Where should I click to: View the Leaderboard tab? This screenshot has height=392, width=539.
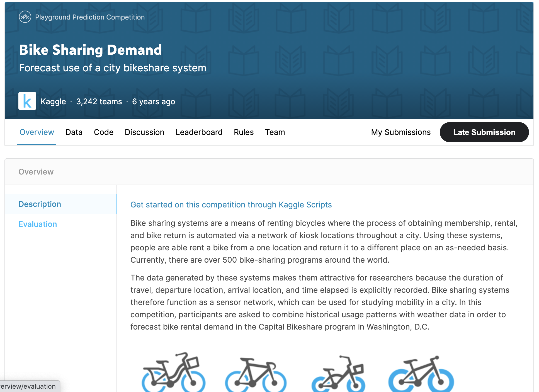(199, 132)
